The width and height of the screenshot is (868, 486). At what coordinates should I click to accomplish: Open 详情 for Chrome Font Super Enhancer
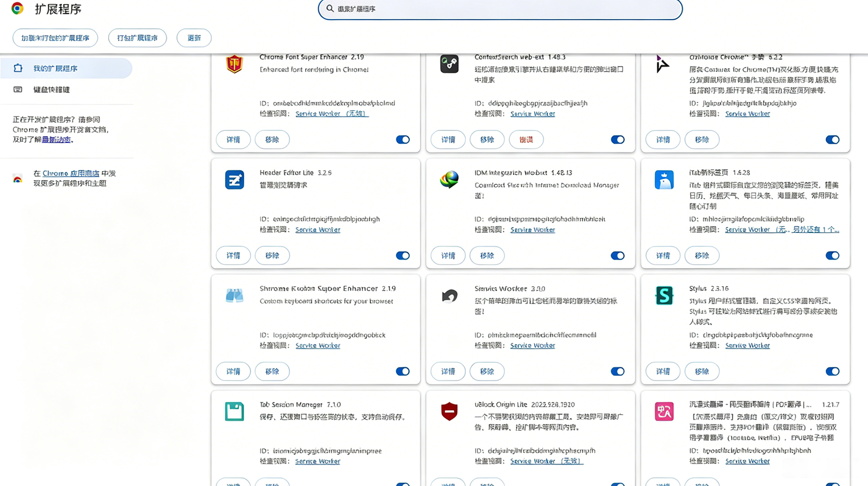click(x=233, y=140)
